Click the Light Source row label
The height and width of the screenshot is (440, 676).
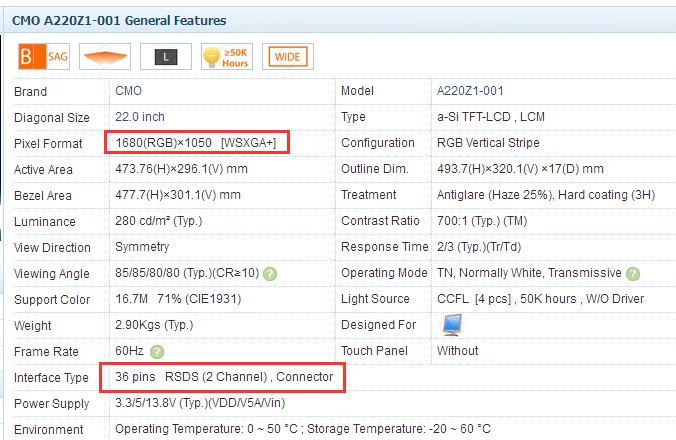click(375, 299)
